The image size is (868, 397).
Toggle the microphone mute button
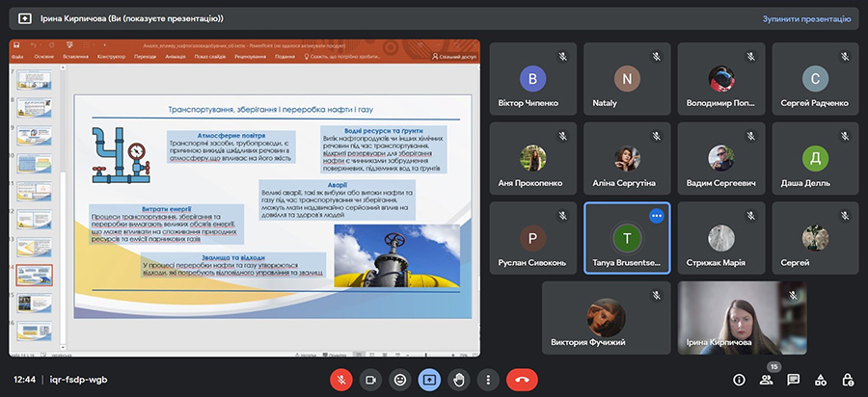[341, 380]
